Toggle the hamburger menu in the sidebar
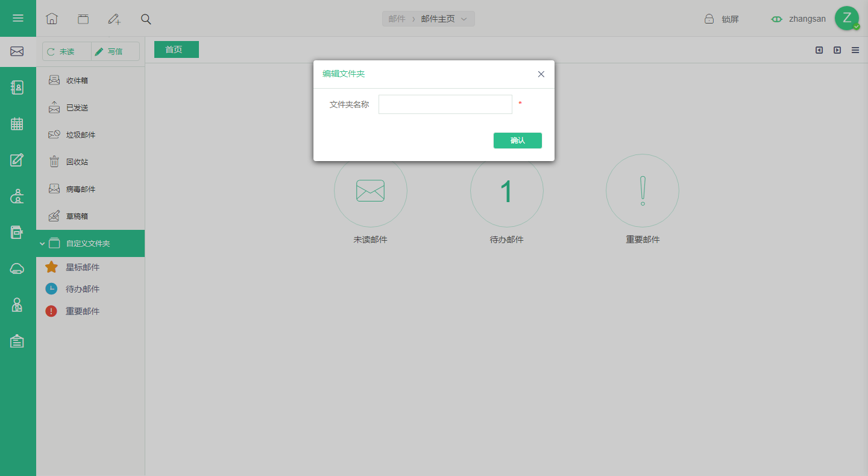The image size is (868, 476). (x=18, y=18)
